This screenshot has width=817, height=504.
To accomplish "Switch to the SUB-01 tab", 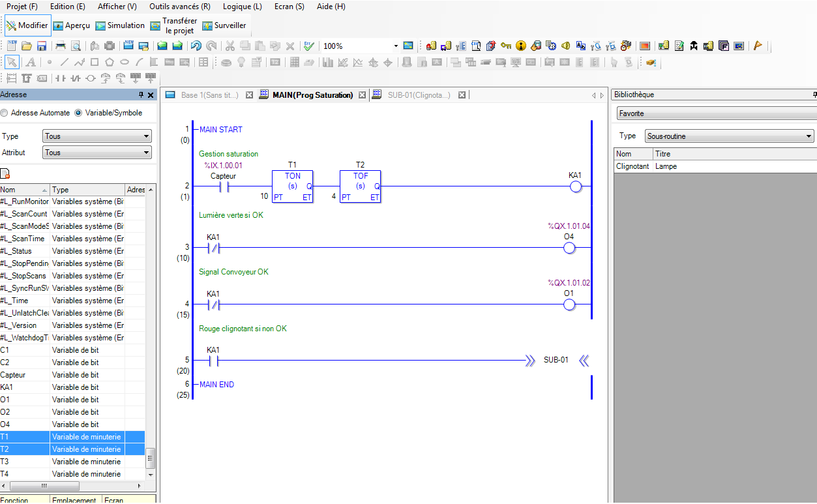I will pos(418,95).
